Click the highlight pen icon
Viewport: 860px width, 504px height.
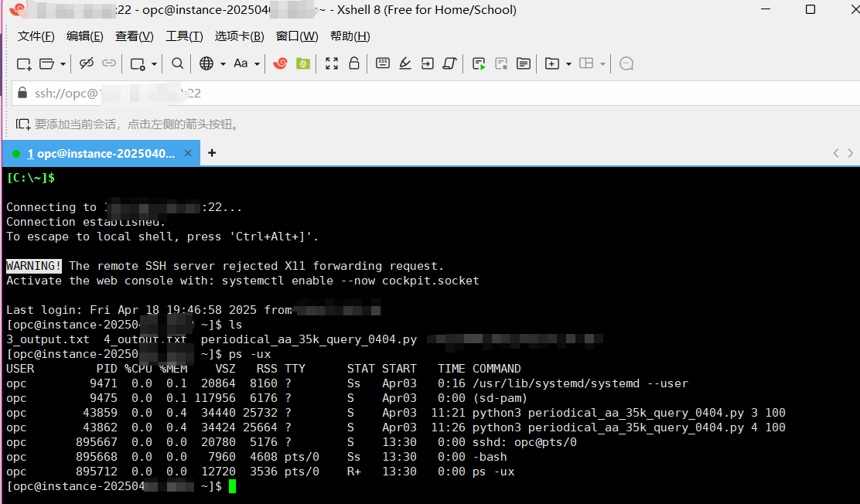404,64
